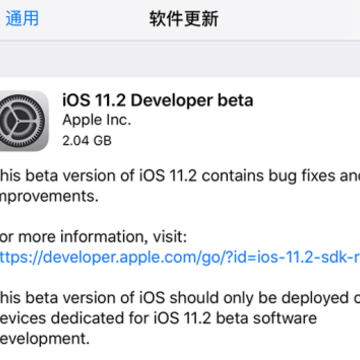
Task: Click the word 'improvements.' in description
Action: pos(49,196)
